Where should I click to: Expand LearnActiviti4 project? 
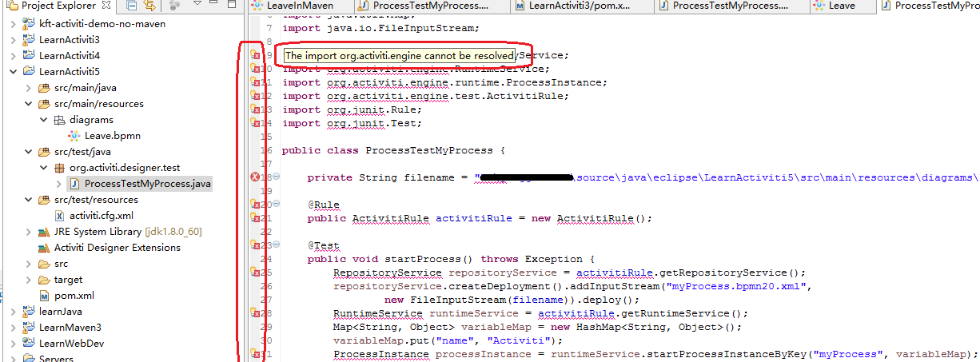[x=14, y=56]
